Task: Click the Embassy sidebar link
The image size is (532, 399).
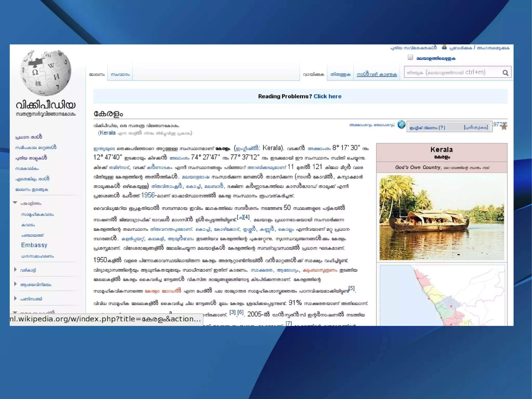Action: click(34, 245)
